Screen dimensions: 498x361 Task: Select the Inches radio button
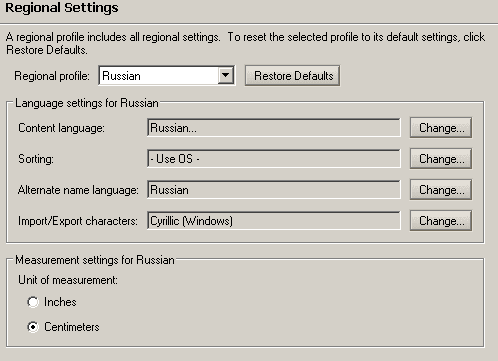click(33, 302)
